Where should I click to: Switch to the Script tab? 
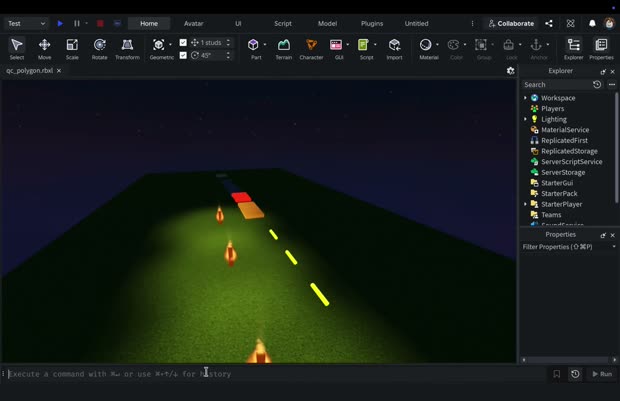coord(283,23)
